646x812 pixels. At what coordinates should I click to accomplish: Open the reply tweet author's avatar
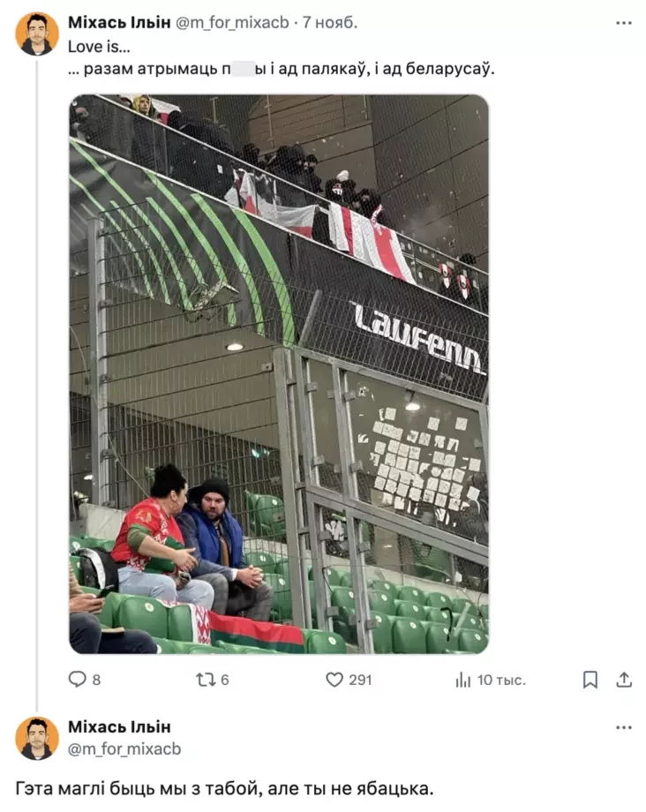click(37, 739)
